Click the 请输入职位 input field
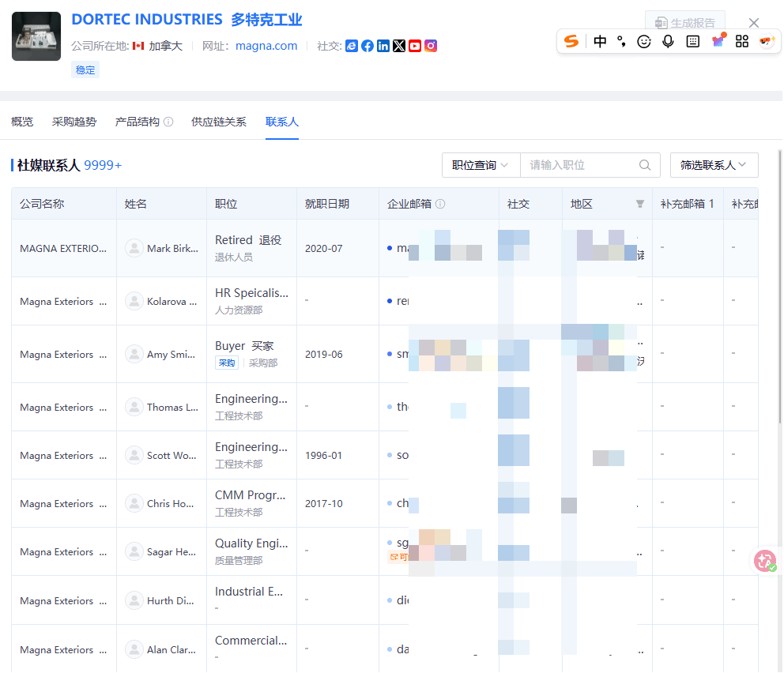Viewport: 784px width, 673px height. tap(581, 165)
